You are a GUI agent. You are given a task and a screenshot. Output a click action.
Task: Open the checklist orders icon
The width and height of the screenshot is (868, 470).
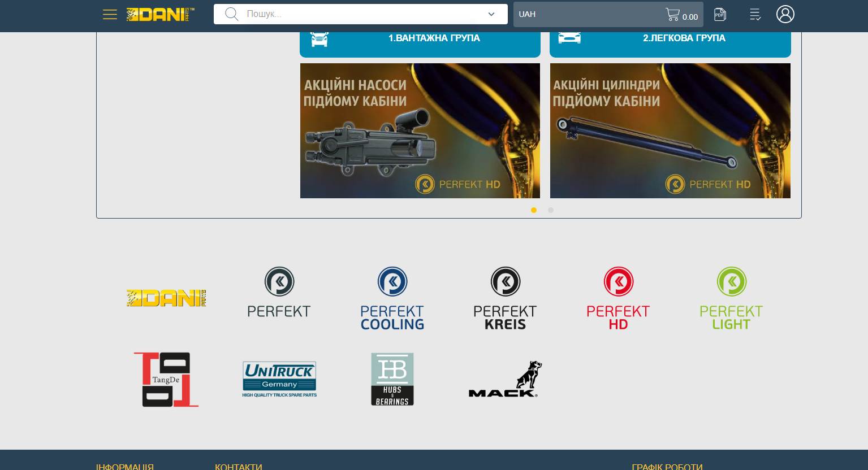(755, 14)
